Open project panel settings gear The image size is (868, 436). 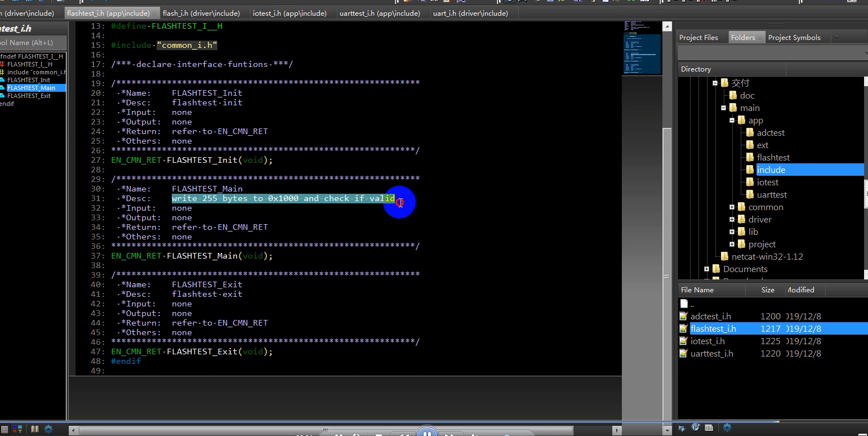point(727,428)
